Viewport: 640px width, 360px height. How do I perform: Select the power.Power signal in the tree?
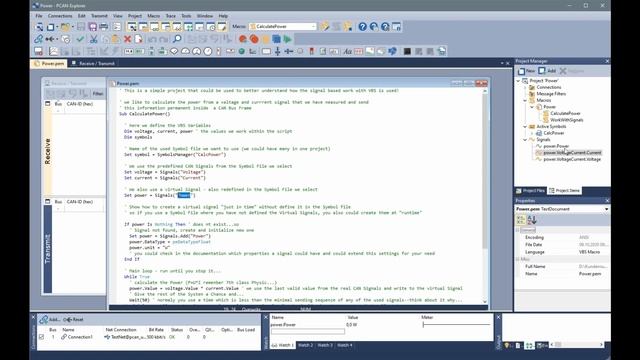[x=556, y=146]
